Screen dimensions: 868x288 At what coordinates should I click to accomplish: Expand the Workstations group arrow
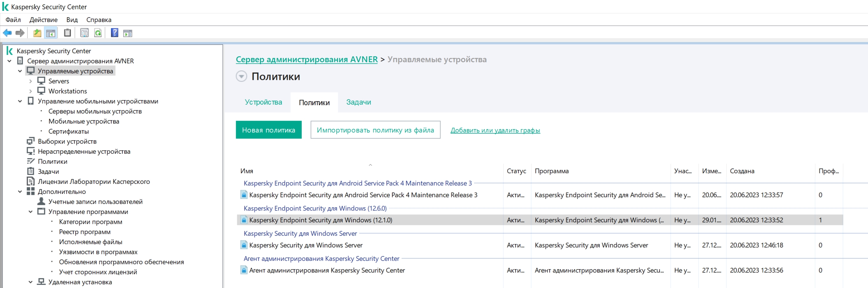coord(31,92)
